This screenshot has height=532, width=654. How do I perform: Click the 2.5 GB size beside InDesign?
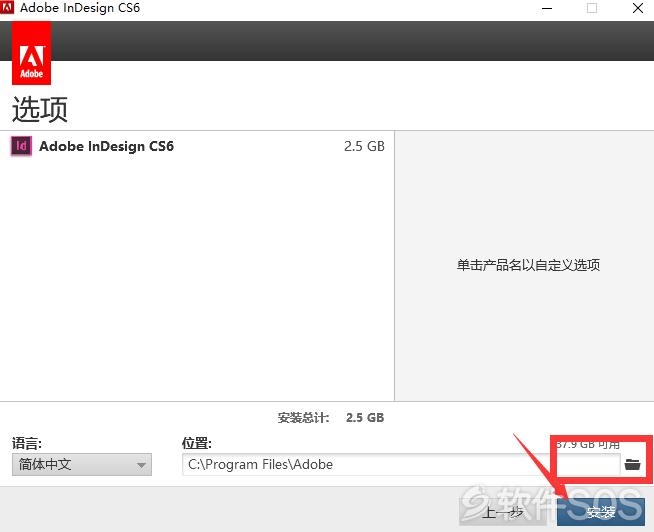click(364, 146)
